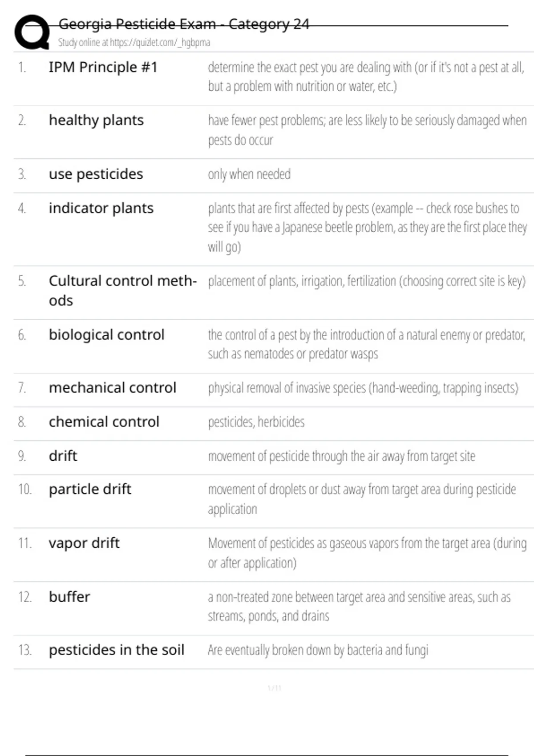Click the bacteria and fungi definition
This screenshot has height=756, width=534.
click(318, 650)
